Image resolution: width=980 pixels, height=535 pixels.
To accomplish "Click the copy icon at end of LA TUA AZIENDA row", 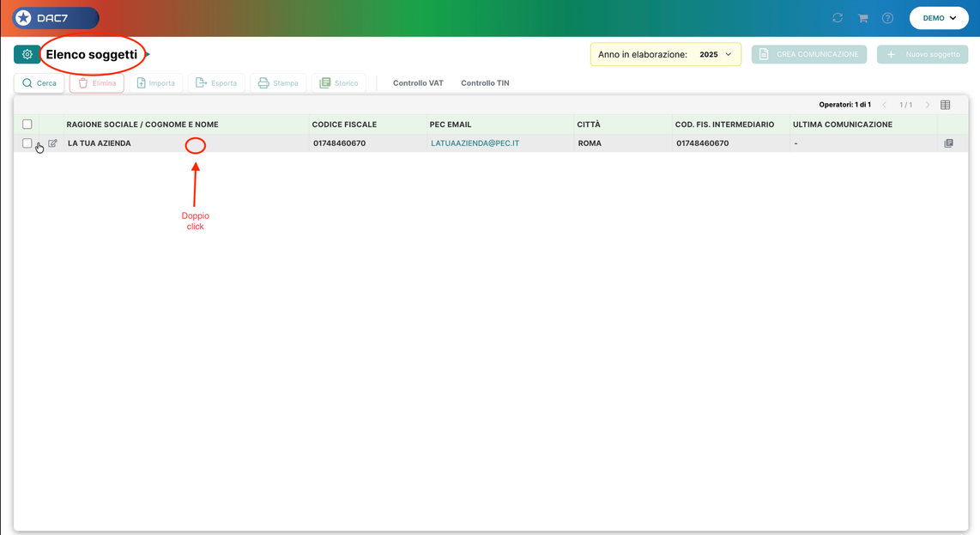I will coord(949,143).
